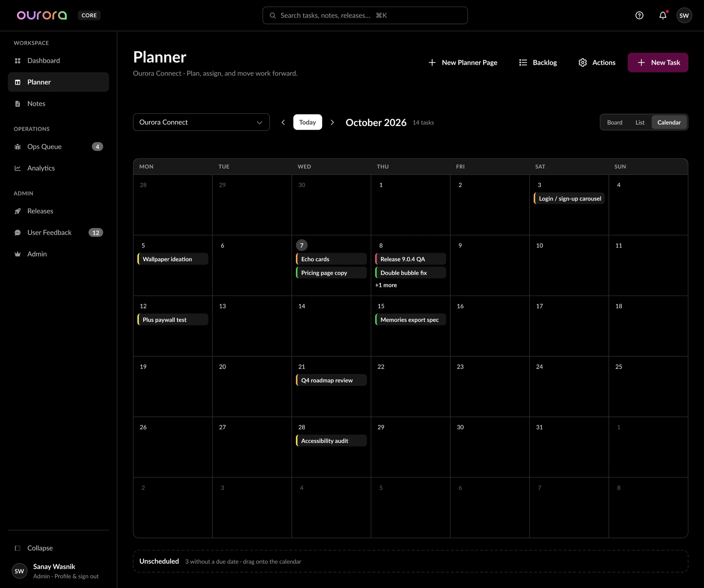Open 'Plus paywall test' task
Viewport: 704px width, 588px height.
click(x=173, y=320)
